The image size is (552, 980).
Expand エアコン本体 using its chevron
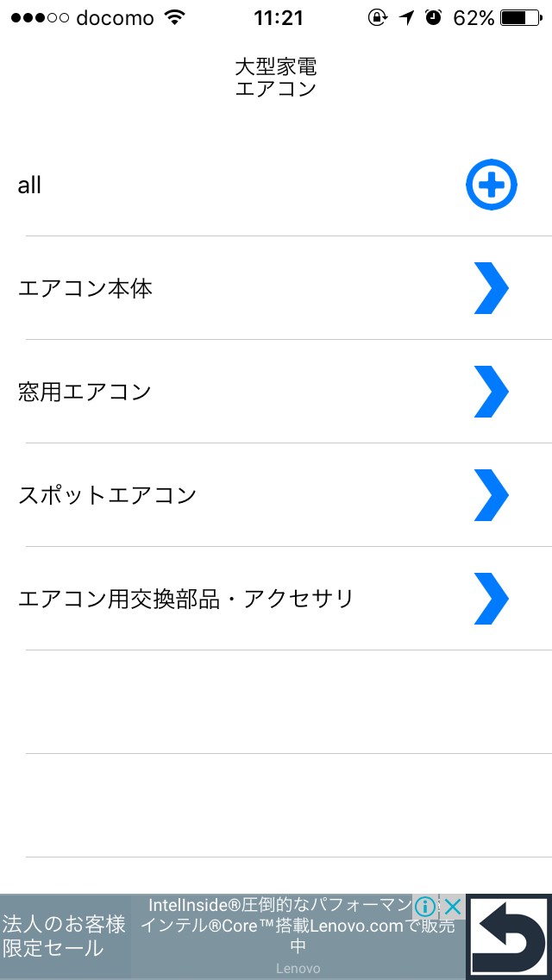492,288
